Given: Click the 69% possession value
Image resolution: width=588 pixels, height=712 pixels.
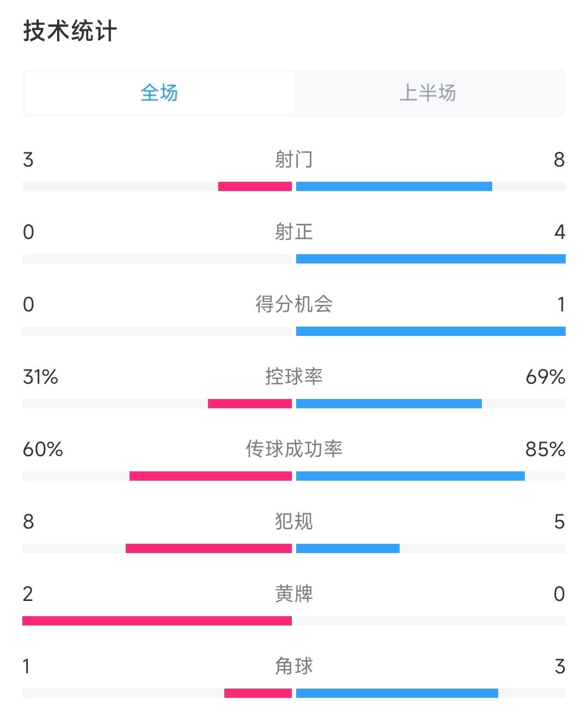Looking at the screenshot, I should pyautogui.click(x=545, y=377).
